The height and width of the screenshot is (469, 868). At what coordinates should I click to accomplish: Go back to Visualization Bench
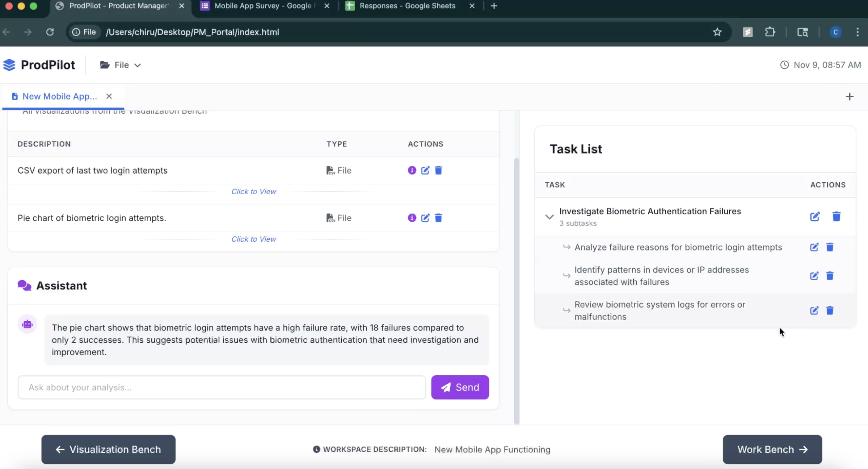coord(108,450)
